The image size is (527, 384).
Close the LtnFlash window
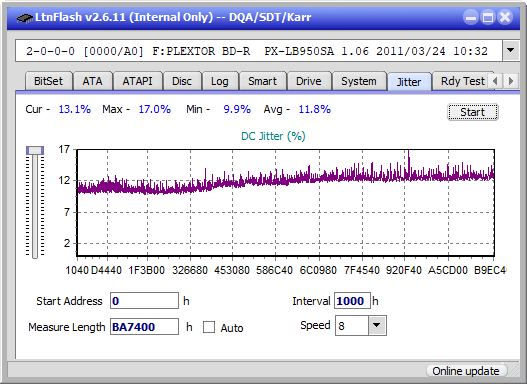coord(505,17)
